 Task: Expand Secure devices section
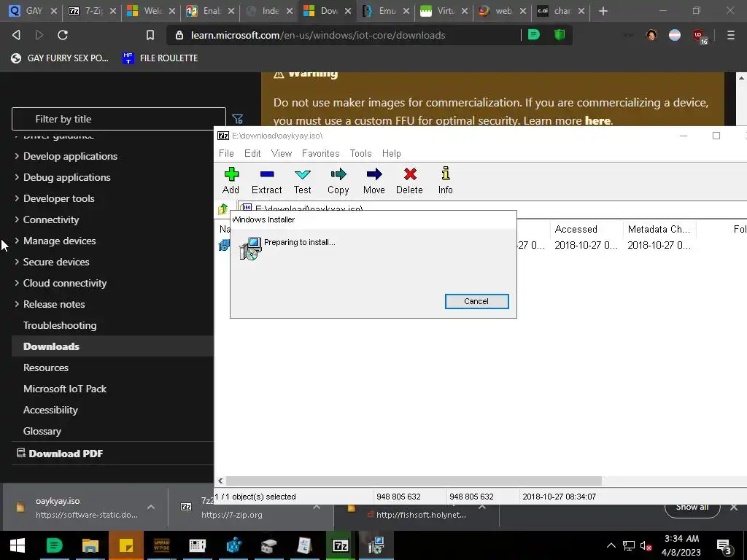[x=56, y=262]
